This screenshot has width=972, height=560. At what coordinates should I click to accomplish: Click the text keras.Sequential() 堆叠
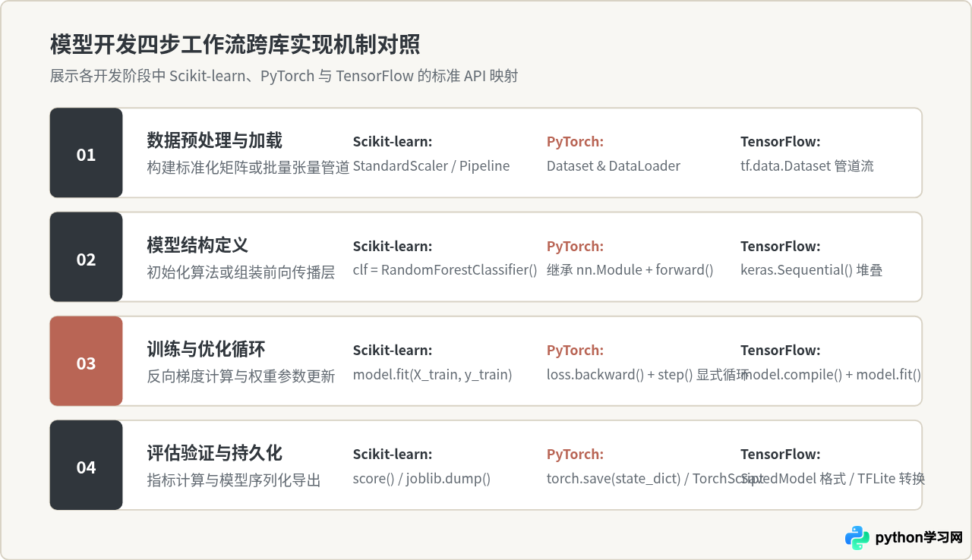812,270
